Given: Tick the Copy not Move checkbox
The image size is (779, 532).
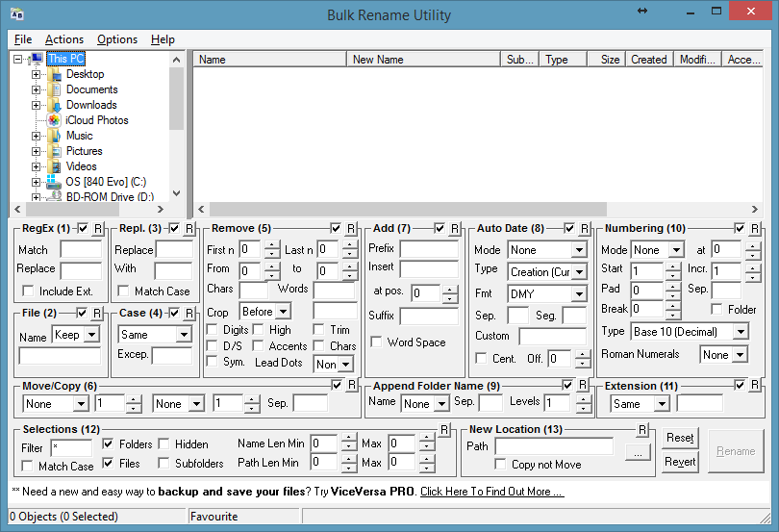Looking at the screenshot, I should 501,464.
